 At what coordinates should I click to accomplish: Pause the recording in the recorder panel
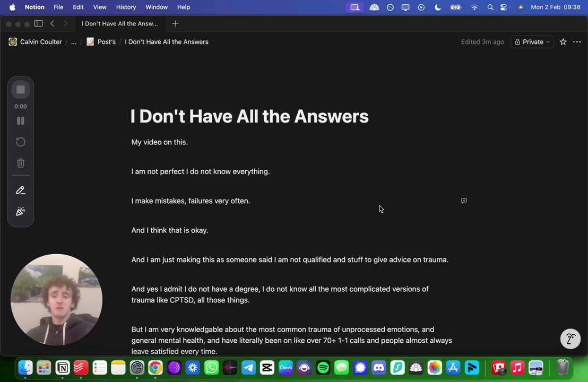click(21, 121)
